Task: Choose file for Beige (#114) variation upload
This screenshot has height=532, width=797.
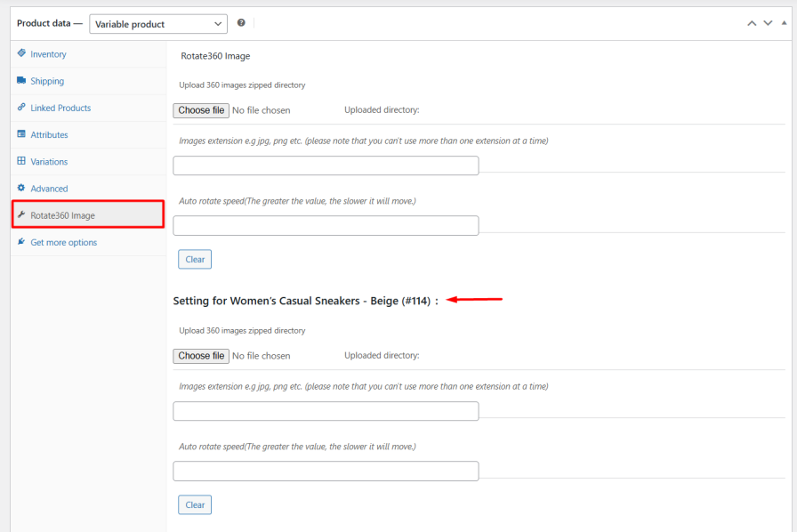Action: 201,356
